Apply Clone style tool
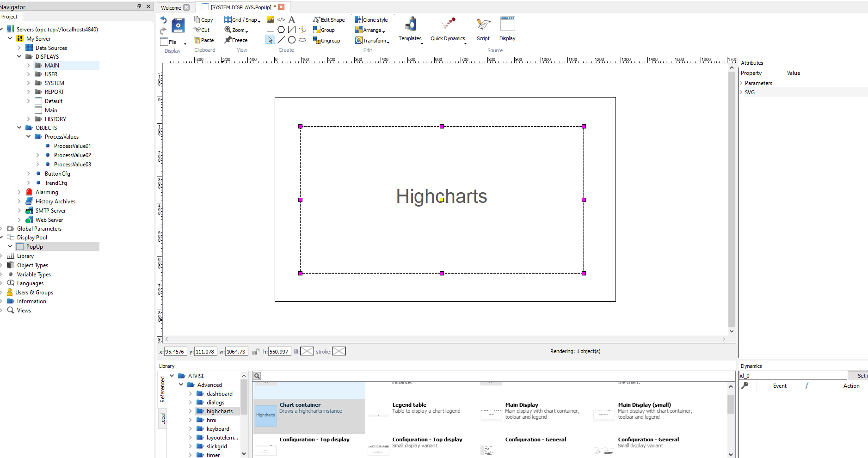 371,20
